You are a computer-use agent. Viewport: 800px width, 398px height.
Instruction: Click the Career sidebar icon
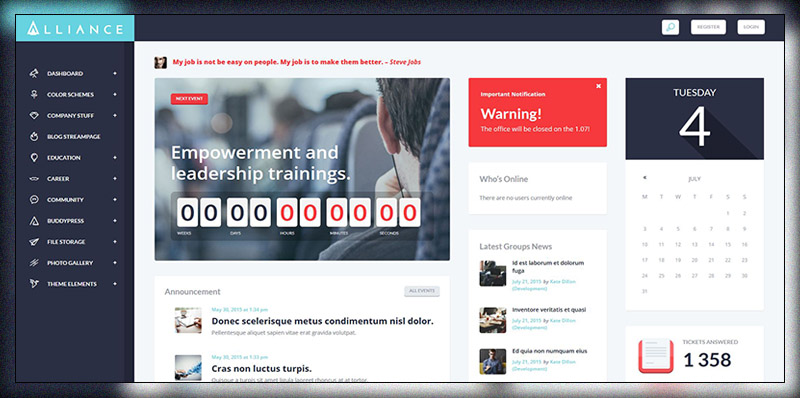coord(34,179)
